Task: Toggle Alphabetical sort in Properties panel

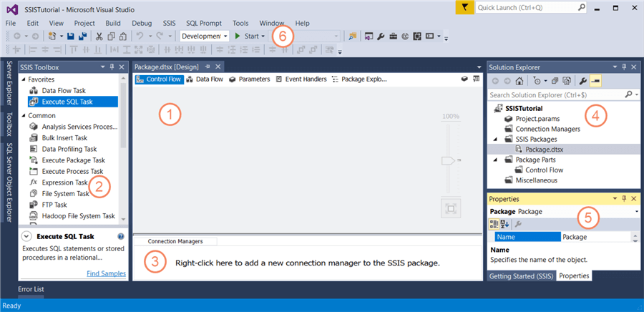Action: tap(504, 224)
